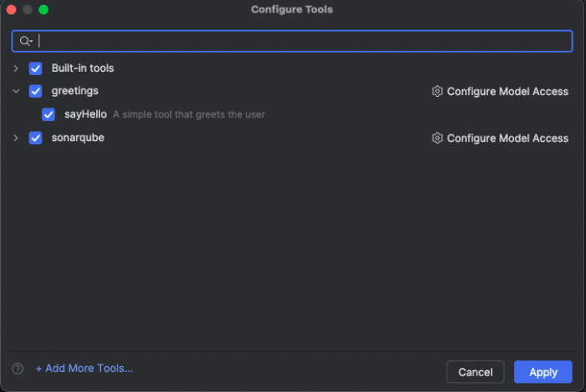Expand the sonarqube group
586x392 pixels.
(16, 138)
